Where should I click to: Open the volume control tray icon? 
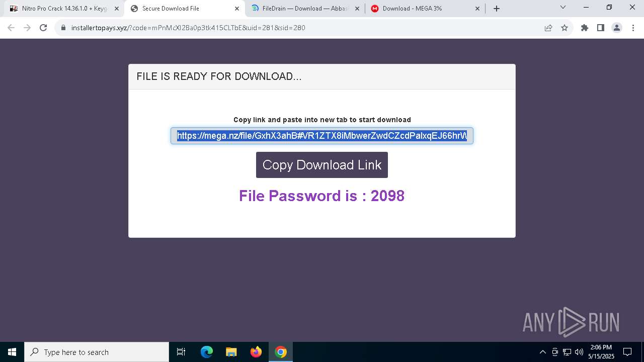click(579, 352)
